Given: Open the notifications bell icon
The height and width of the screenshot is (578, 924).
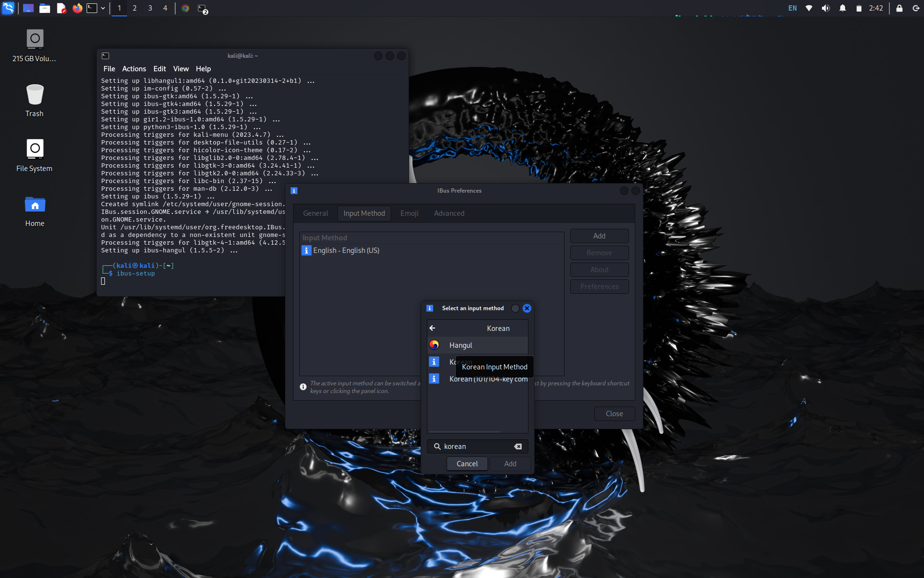Looking at the screenshot, I should click(x=843, y=8).
